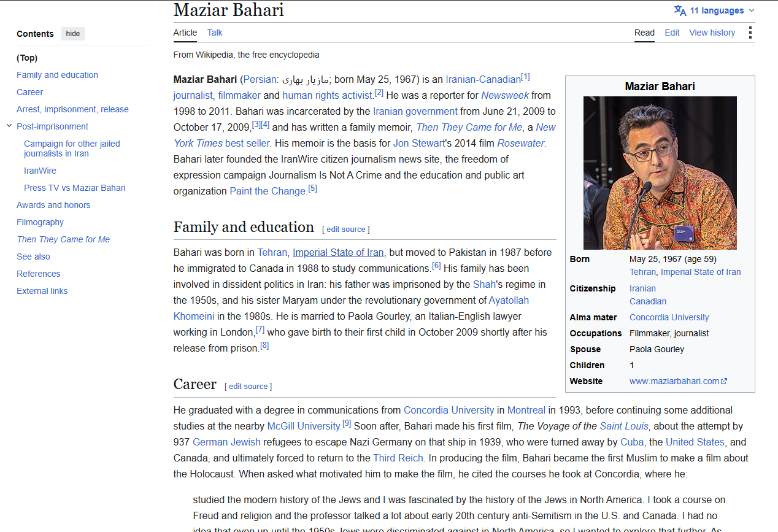The width and height of the screenshot is (778, 532).
Task: Hide the Contents sidebar
Action: click(73, 34)
